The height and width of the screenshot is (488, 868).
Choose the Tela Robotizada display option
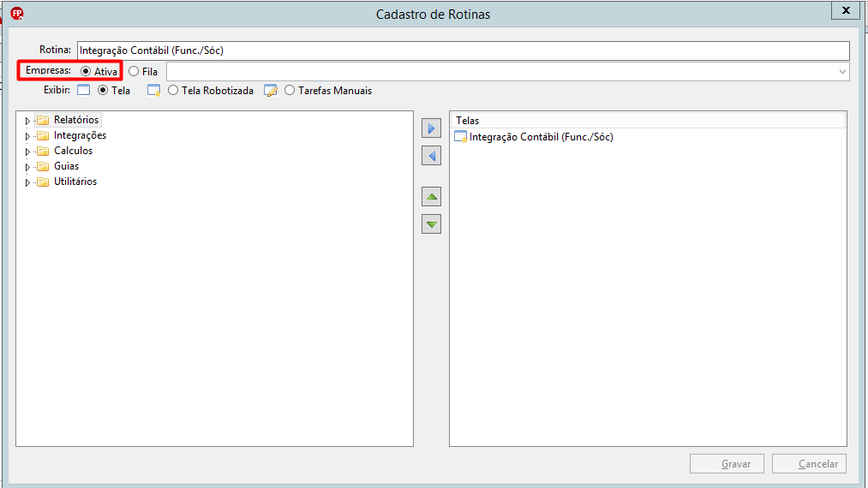click(x=173, y=90)
